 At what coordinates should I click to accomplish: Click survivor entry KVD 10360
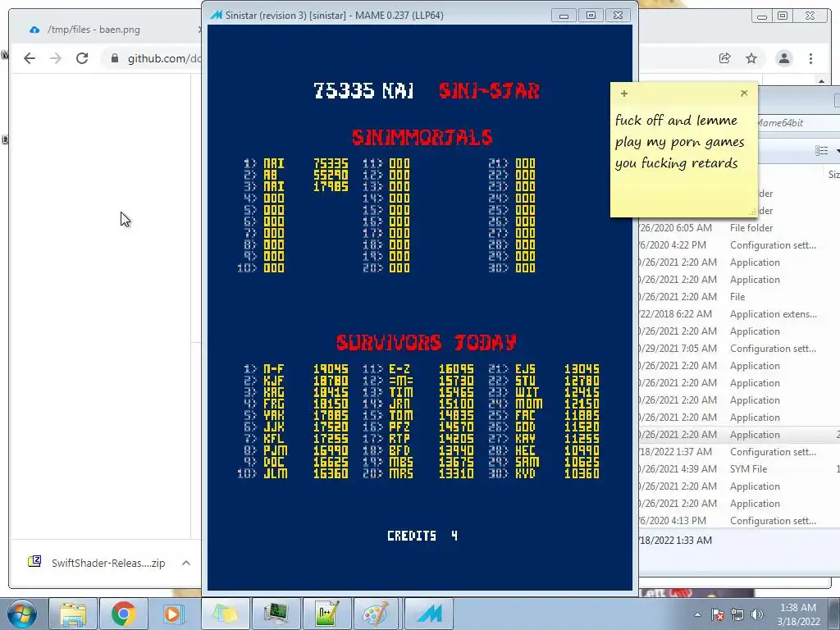pyautogui.click(x=545, y=473)
